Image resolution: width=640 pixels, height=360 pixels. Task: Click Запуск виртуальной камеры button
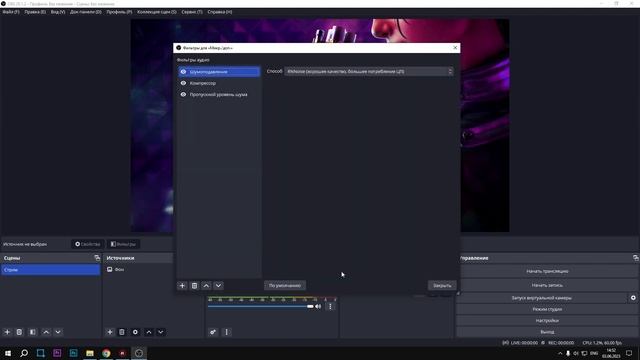542,298
